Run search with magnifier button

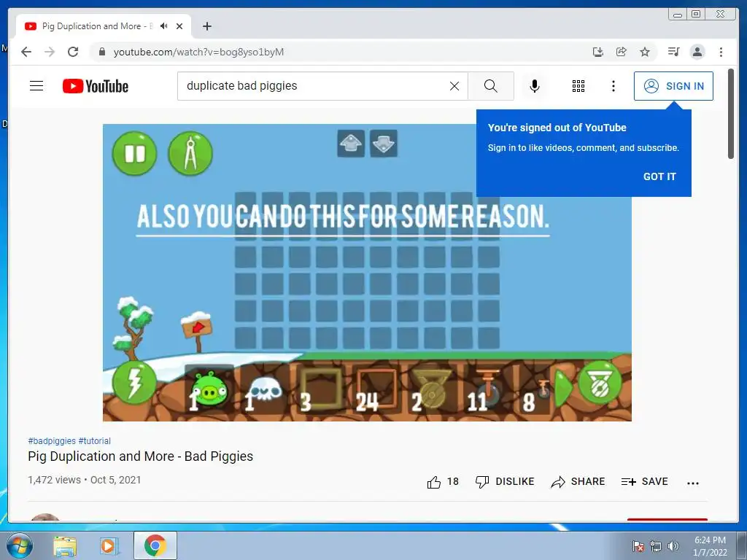tap(491, 86)
